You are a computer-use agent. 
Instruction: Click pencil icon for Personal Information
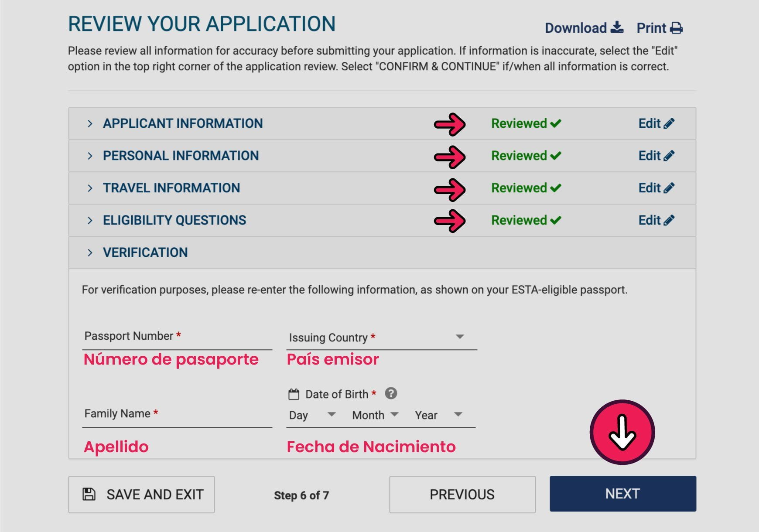pyautogui.click(x=669, y=156)
